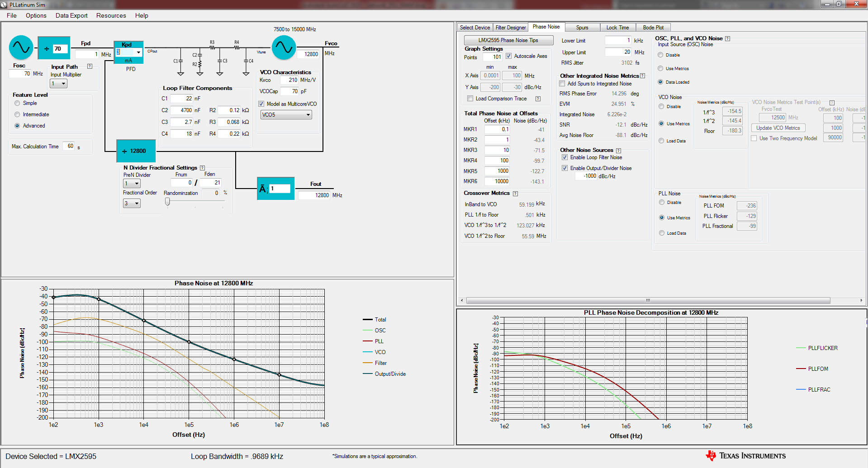
Task: Click the LMX2595 Phase Noise Tips button
Action: pos(508,40)
